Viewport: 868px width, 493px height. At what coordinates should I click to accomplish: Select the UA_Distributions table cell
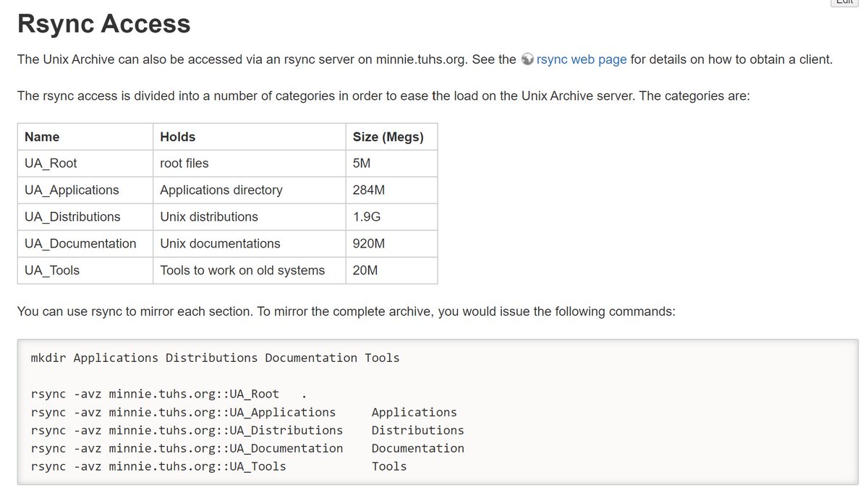coord(72,217)
